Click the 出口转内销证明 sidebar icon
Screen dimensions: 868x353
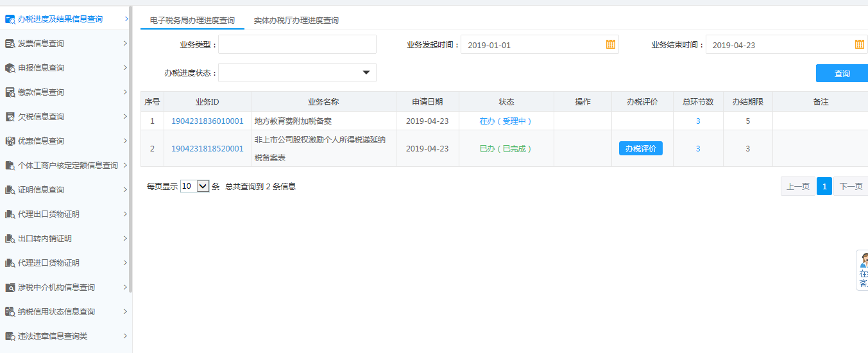10,239
